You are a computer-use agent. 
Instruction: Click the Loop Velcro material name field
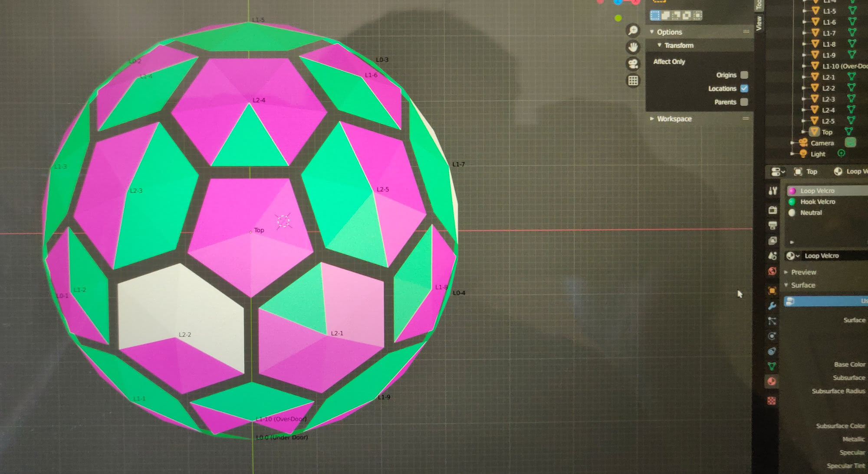coord(835,256)
